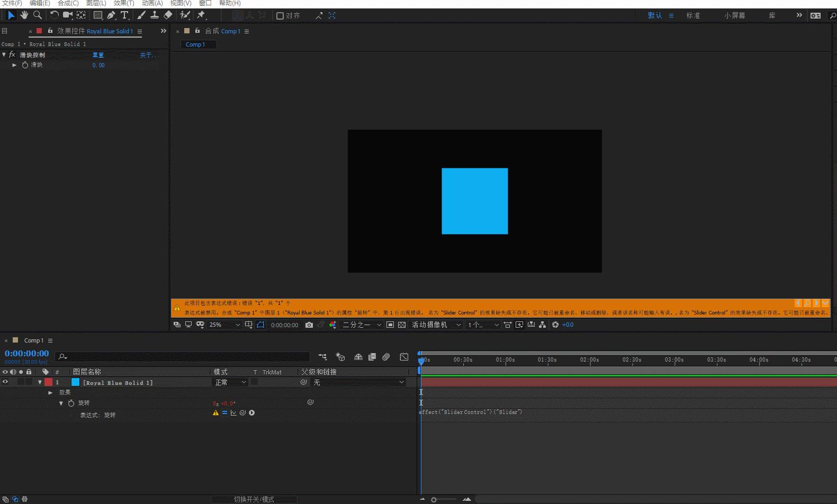Viewport: 837px width, 504px height.
Task: Select the Pen tool
Action: click(x=111, y=15)
